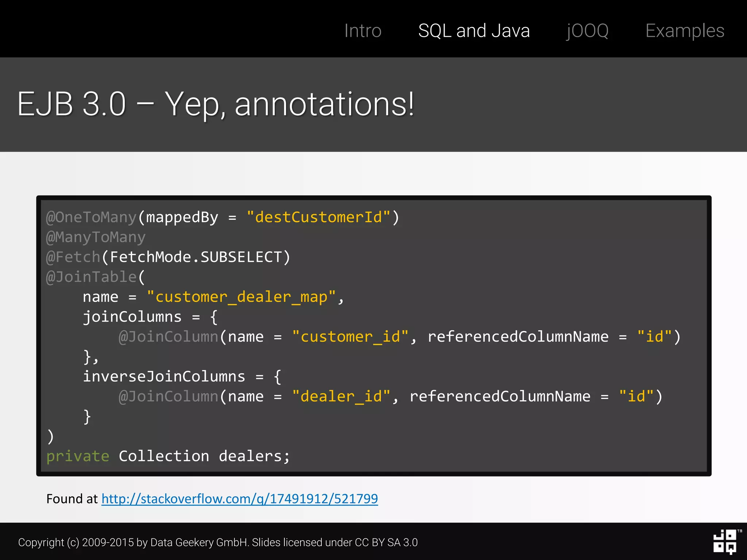
Task: Click the slide title 'EJB 3.0 – Yep, annotations!'
Action: click(x=216, y=104)
